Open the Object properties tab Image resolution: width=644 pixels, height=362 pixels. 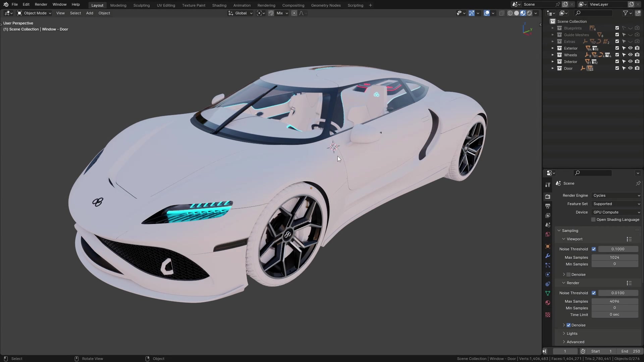(x=548, y=246)
